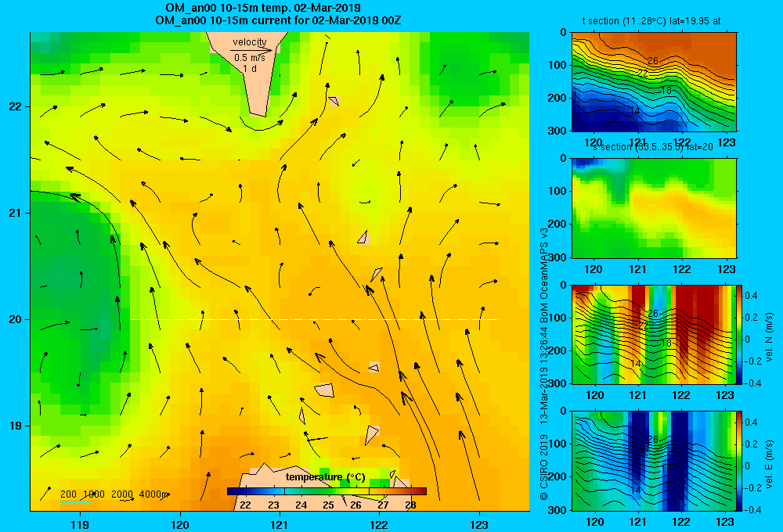Click the map title 'OM_an00 10-15m temp. 02-Mar-2019'
The height and width of the screenshot is (532, 783).
click(263, 8)
